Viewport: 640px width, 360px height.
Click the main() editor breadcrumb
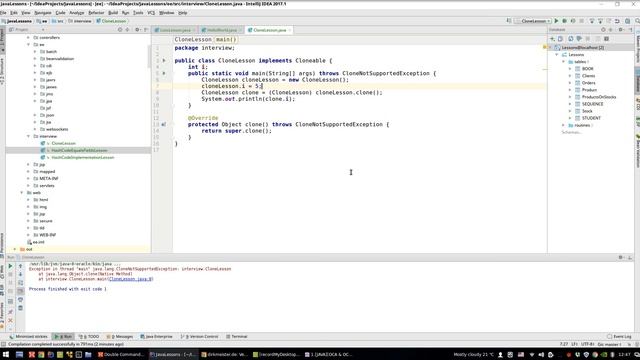226,40
